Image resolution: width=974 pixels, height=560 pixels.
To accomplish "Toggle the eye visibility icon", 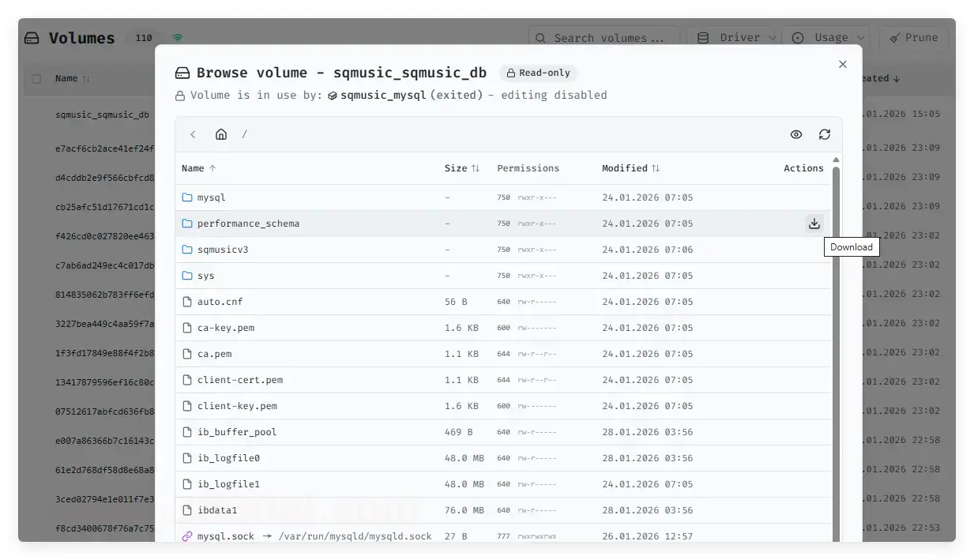I will click(x=795, y=134).
